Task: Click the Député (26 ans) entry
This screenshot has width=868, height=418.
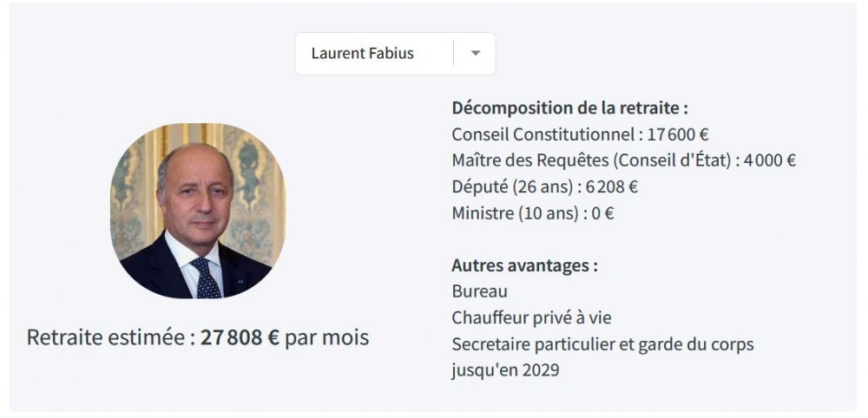Action: click(x=512, y=186)
